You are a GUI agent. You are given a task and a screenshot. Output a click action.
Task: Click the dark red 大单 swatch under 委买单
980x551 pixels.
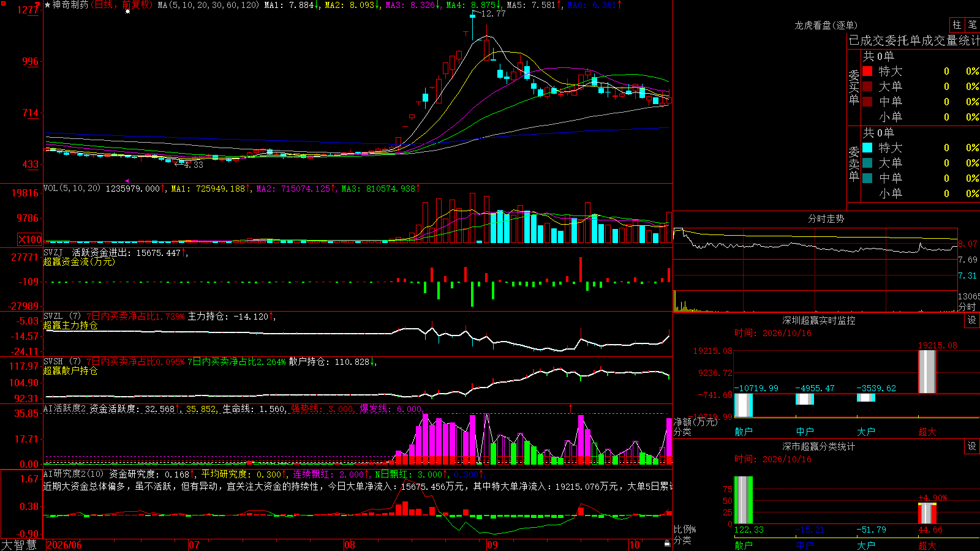[867, 86]
